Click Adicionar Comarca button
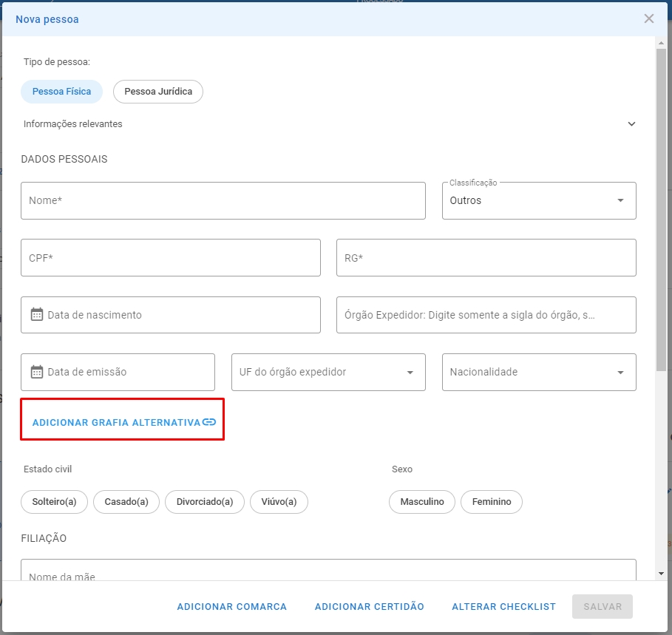The height and width of the screenshot is (635, 672). [232, 606]
